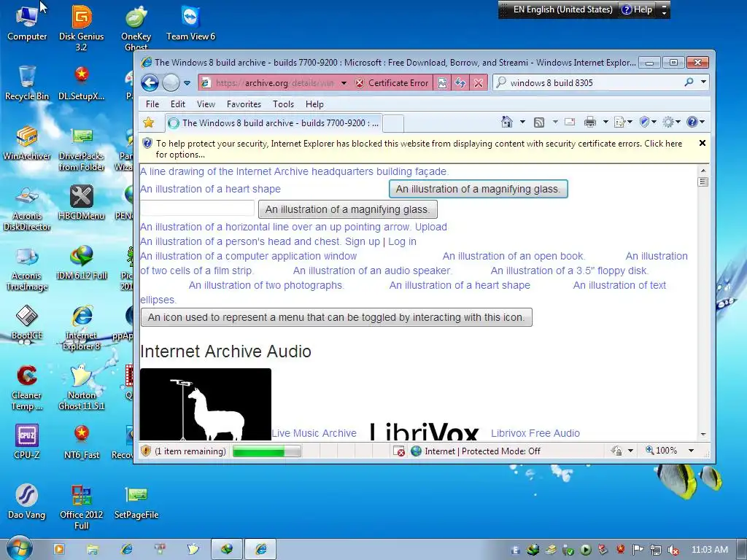Expand the Home button dropdown arrow
The width and height of the screenshot is (747, 560).
point(522,122)
